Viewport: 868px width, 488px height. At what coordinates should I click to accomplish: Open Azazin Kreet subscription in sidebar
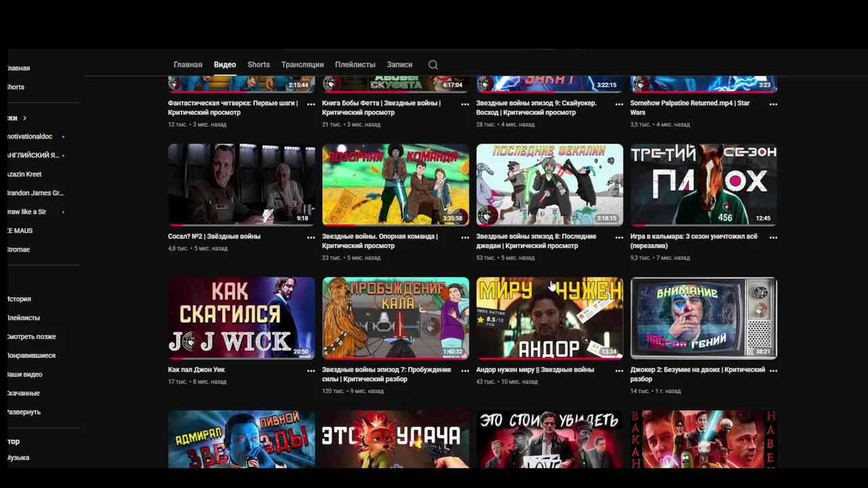pos(24,175)
